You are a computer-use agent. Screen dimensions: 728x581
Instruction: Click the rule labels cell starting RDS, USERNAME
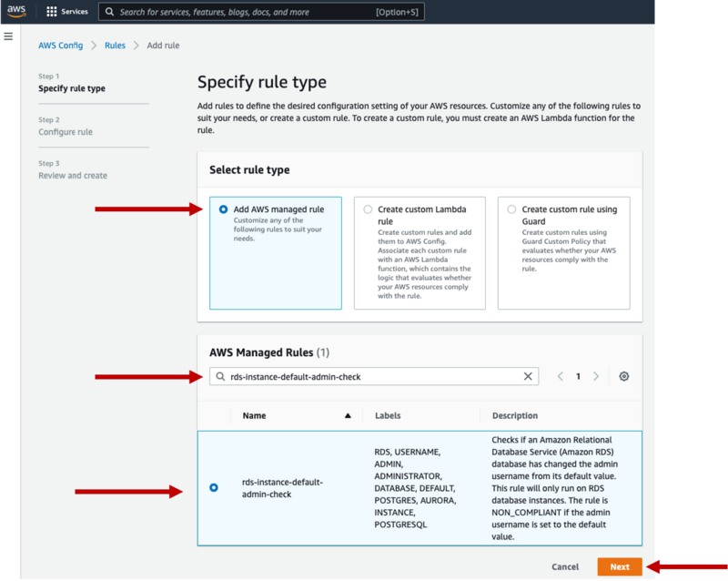(415, 488)
